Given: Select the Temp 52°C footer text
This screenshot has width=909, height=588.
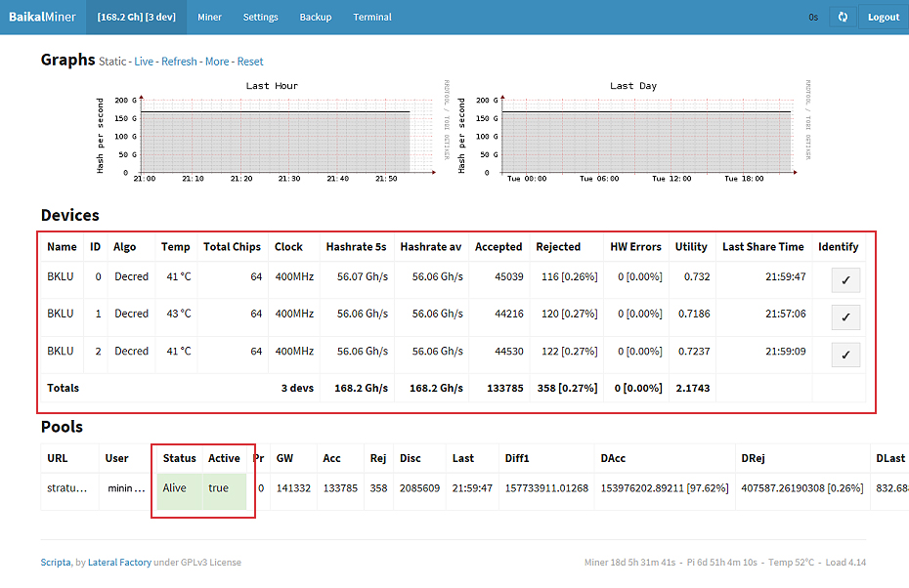Looking at the screenshot, I should point(791,562).
